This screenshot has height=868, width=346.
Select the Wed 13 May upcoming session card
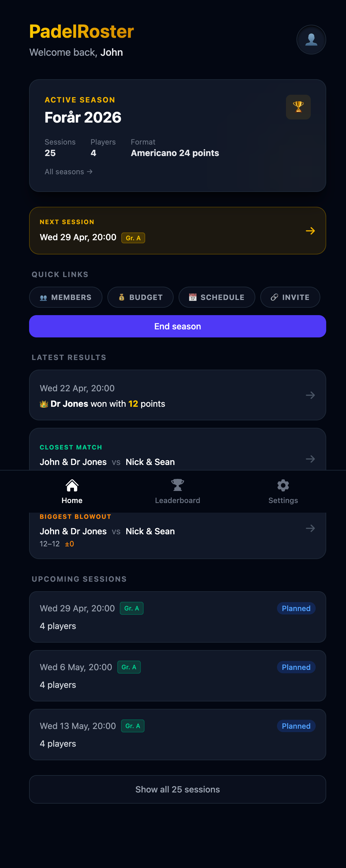click(x=177, y=735)
